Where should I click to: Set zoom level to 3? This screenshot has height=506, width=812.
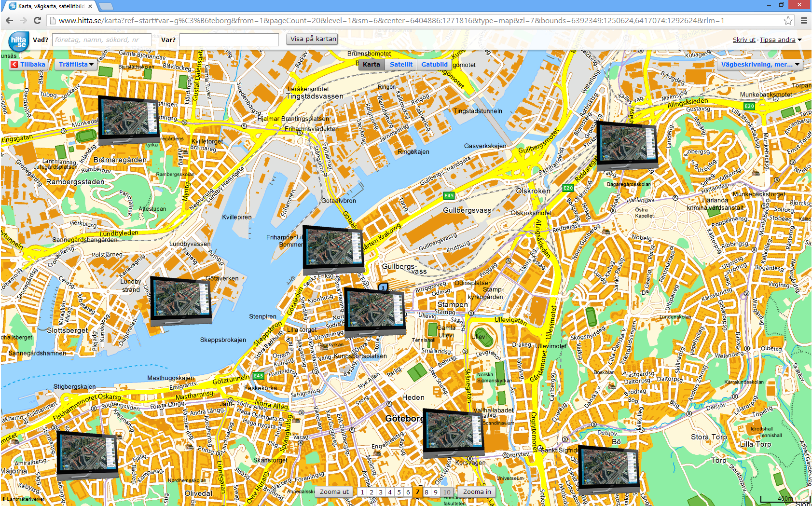click(x=381, y=492)
